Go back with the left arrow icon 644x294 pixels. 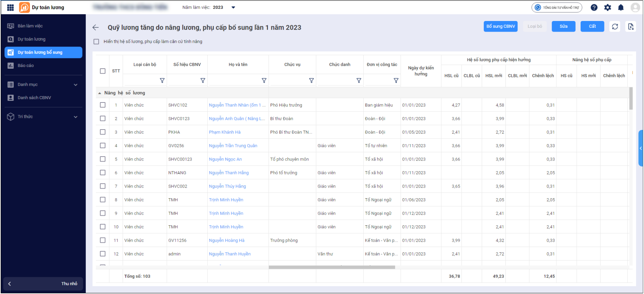pos(95,27)
